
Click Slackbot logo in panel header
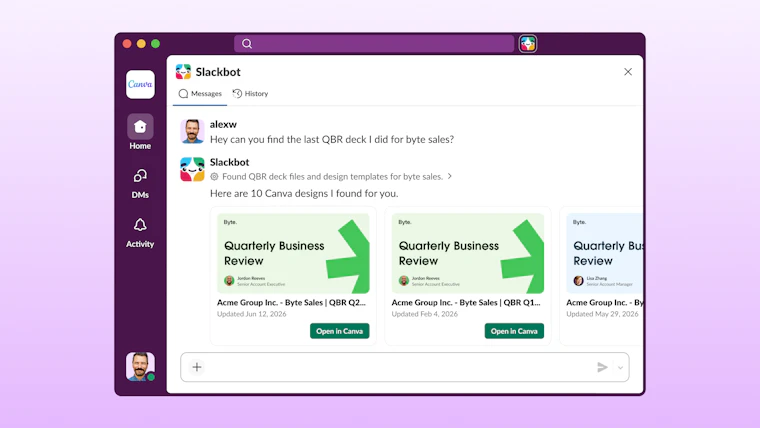pyautogui.click(x=183, y=72)
